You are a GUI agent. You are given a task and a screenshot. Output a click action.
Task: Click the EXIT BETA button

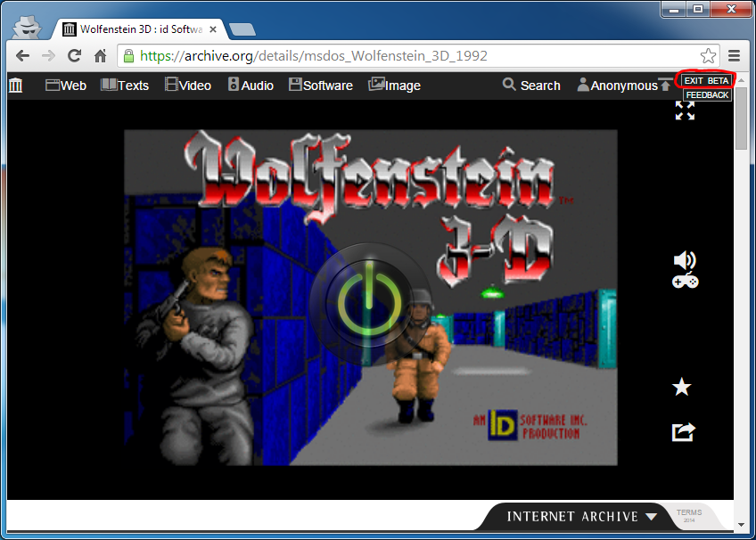point(706,80)
